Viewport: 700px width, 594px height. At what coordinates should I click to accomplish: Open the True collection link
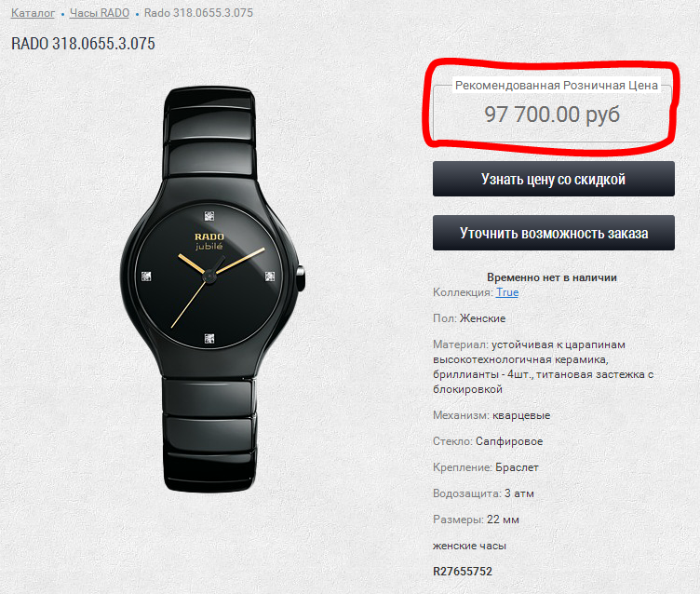[507, 292]
